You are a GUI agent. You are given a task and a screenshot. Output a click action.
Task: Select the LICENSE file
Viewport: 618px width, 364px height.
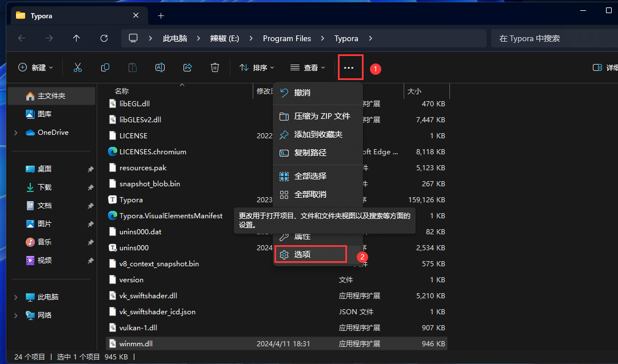click(133, 135)
